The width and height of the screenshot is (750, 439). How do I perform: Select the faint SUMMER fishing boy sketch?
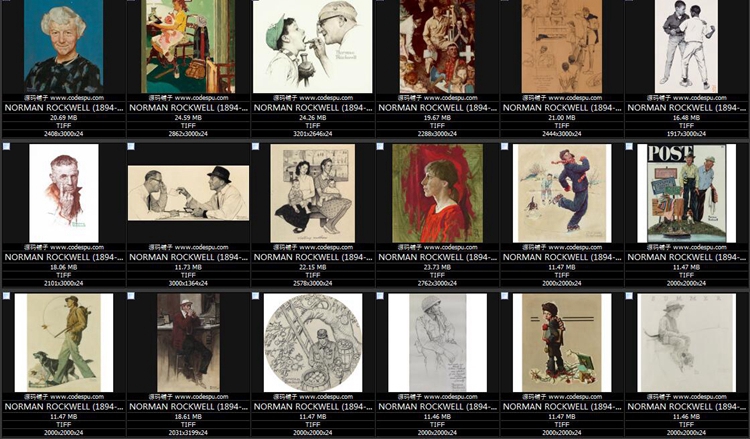click(686, 343)
